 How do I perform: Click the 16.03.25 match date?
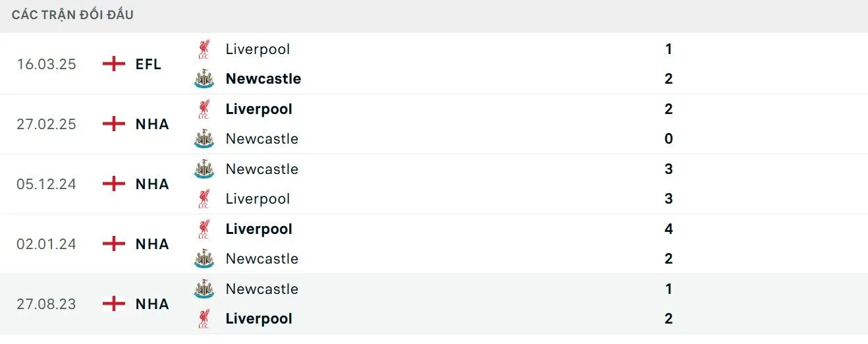click(x=46, y=65)
